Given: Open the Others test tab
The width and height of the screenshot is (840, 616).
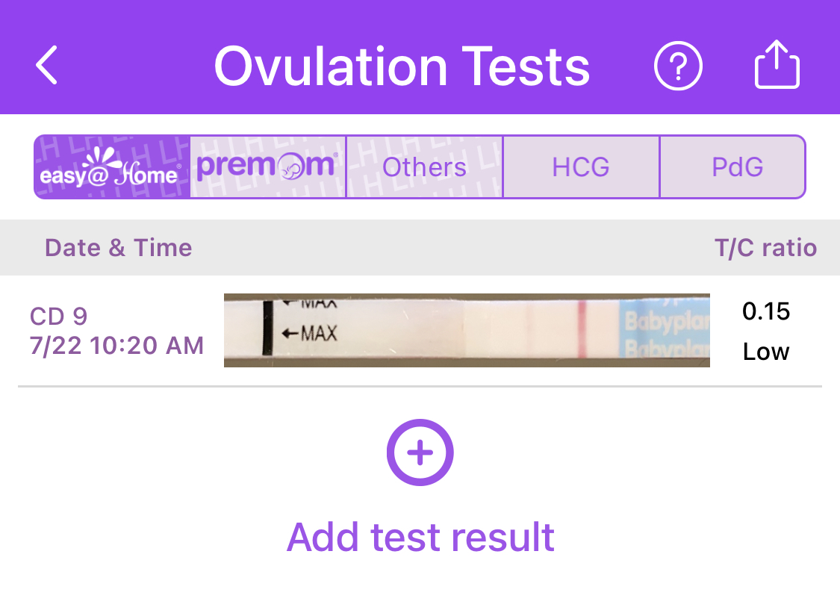Looking at the screenshot, I should click(x=424, y=167).
